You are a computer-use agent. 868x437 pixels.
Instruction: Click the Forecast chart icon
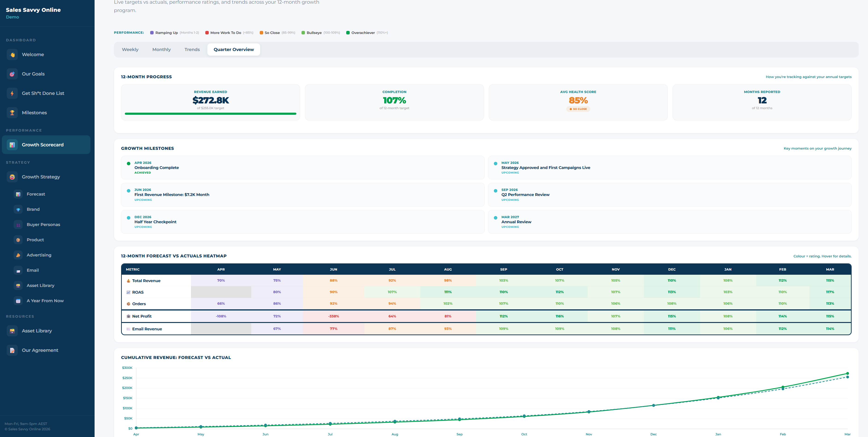18,194
